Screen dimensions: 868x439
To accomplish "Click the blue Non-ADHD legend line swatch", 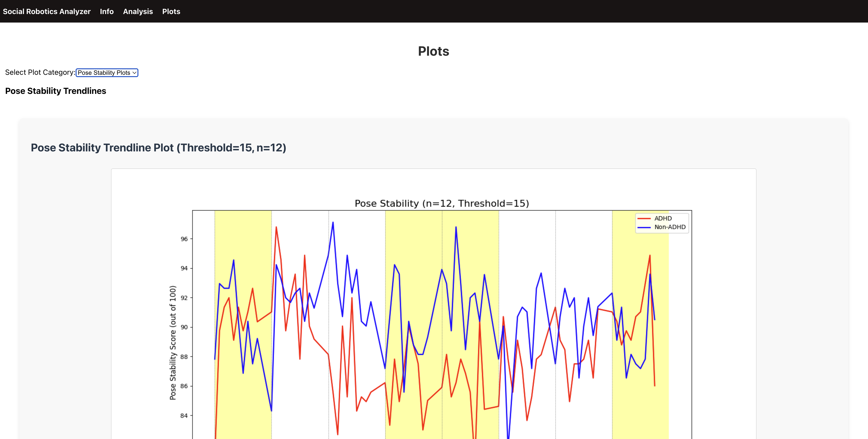I will tap(644, 227).
